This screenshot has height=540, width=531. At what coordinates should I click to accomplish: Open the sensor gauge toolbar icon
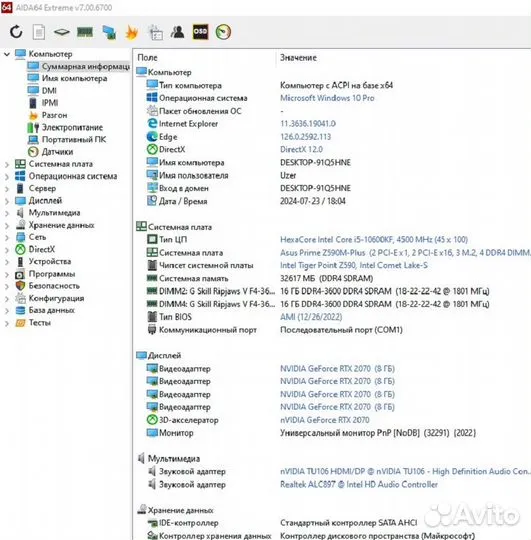[223, 32]
